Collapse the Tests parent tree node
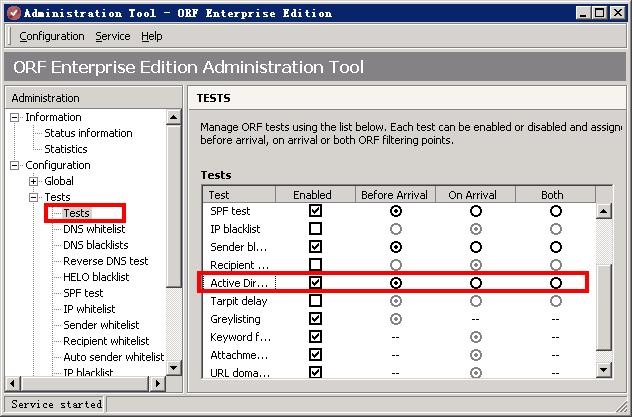The image size is (632, 417). click(34, 198)
